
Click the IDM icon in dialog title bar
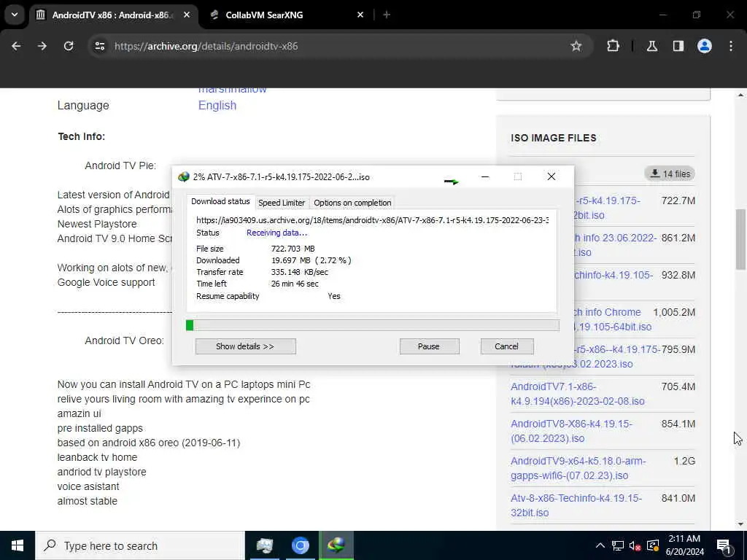coord(183,177)
